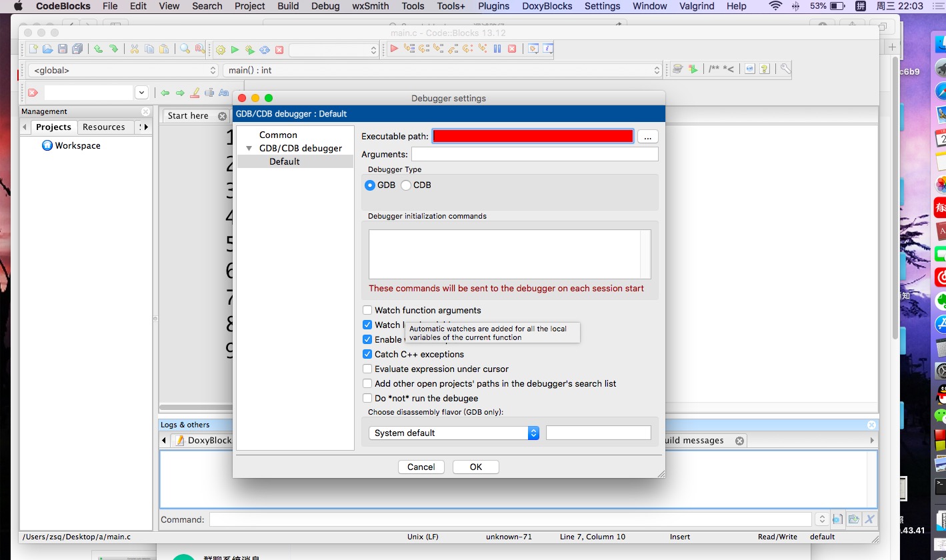Open the disassembly flavor System default dropdown

[453, 433]
